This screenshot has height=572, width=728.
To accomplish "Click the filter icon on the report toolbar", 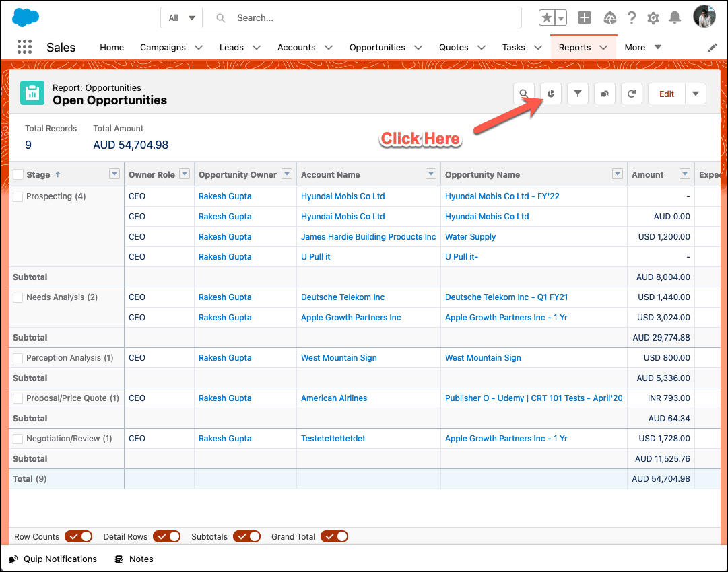I will (577, 94).
